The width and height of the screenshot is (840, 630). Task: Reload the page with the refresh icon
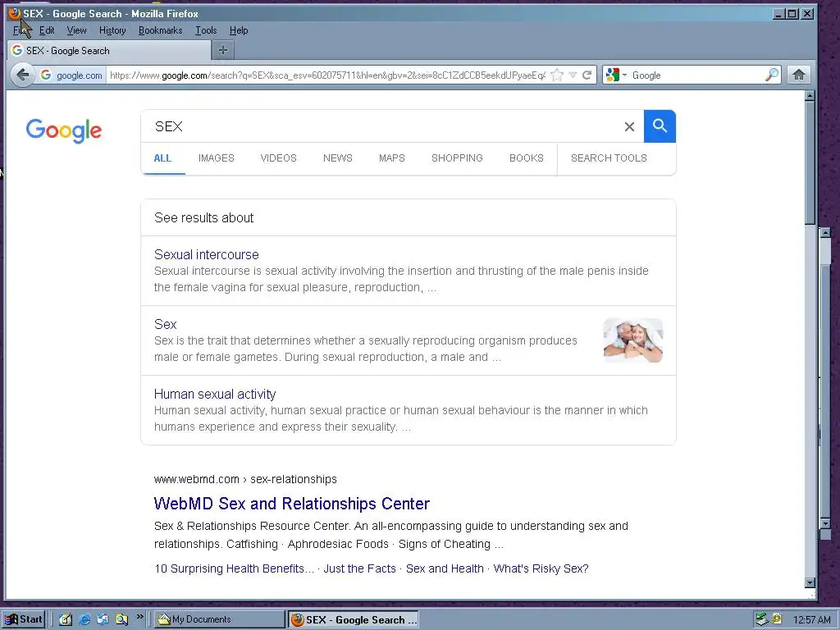[587, 75]
